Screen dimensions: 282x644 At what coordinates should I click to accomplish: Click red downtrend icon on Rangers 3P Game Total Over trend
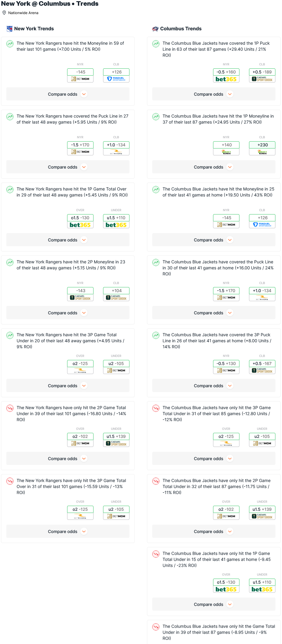click(10, 481)
